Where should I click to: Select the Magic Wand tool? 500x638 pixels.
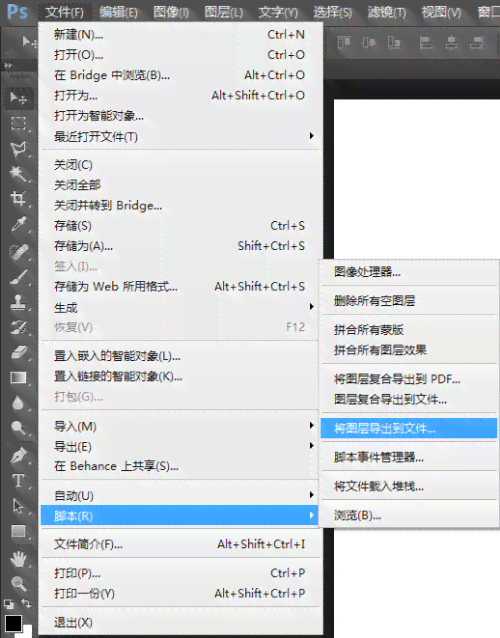coord(18,174)
